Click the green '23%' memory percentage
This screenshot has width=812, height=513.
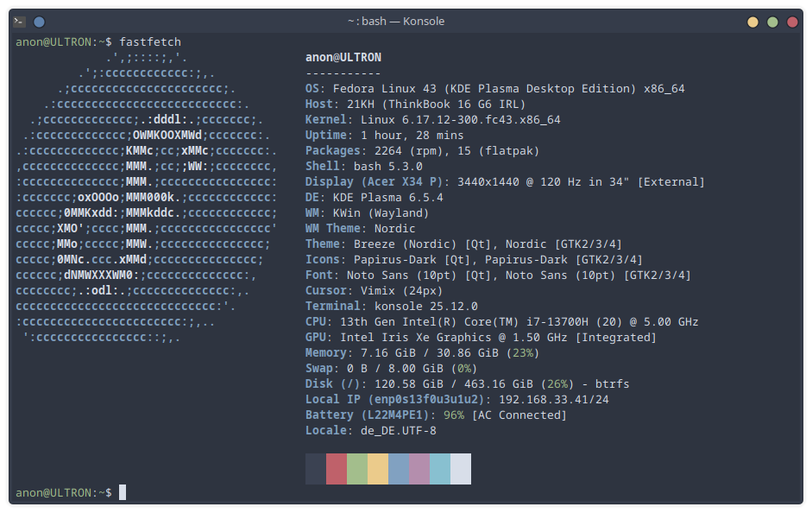tap(523, 353)
